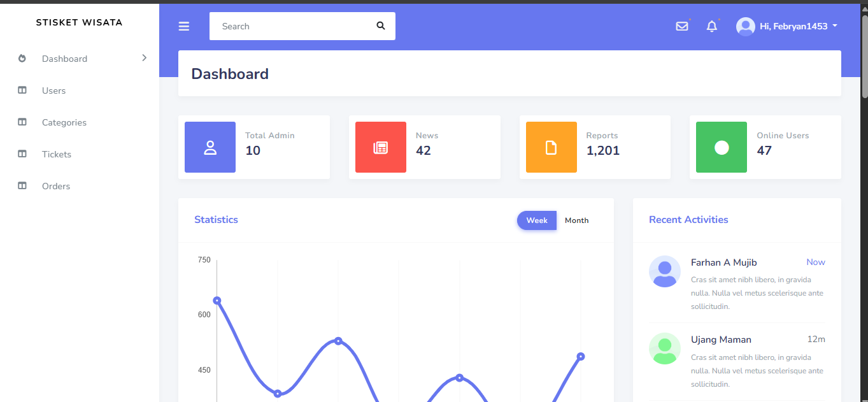Toggle the hamburger sidebar menu icon
The width and height of the screenshot is (868, 402).
pos(184,26)
